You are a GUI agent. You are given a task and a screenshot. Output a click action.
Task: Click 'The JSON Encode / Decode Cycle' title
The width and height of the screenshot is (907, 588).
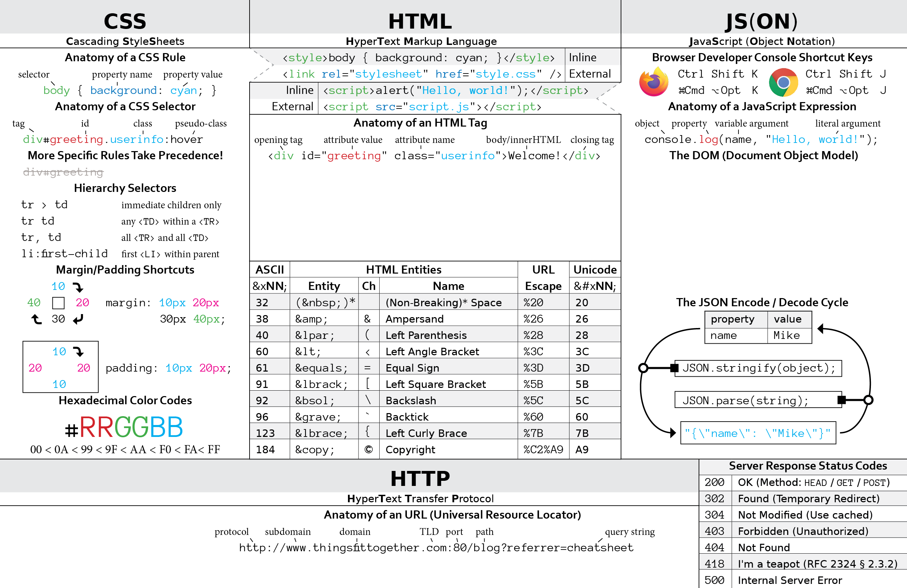coord(762,303)
